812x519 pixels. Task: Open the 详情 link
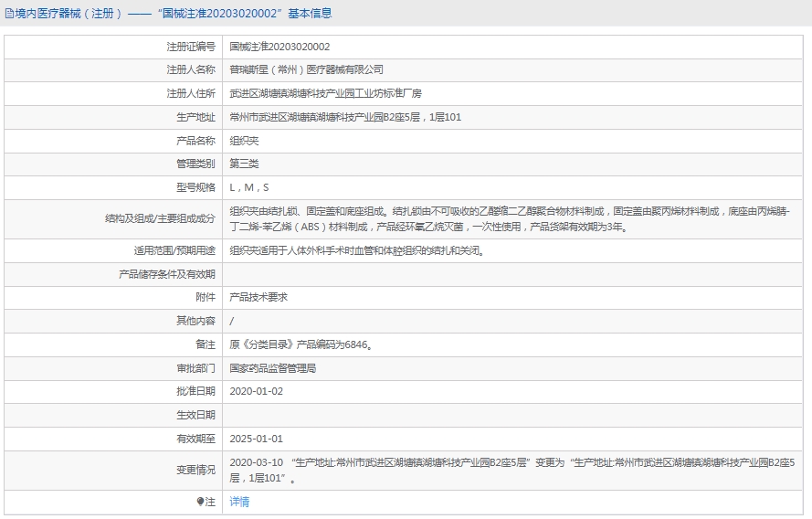[x=239, y=502]
